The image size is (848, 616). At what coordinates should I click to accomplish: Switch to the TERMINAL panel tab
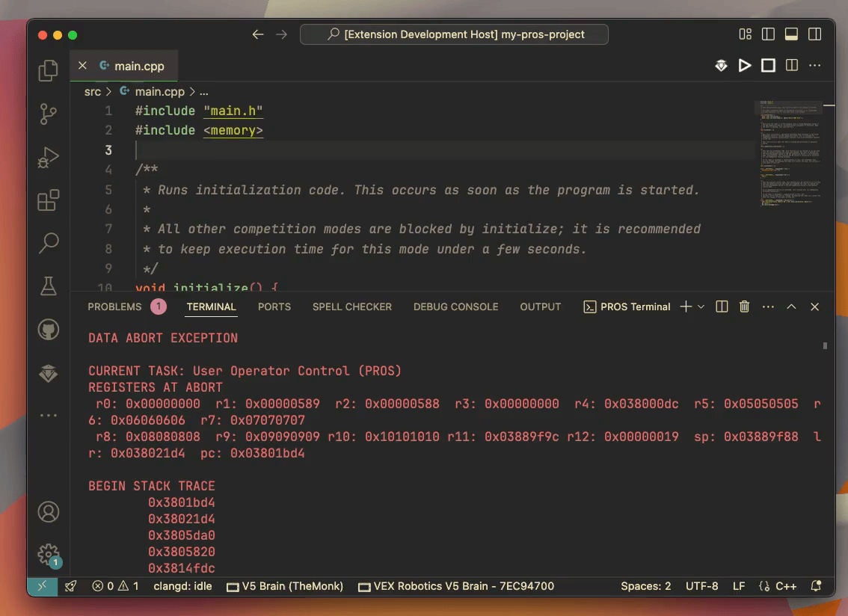pyautogui.click(x=211, y=307)
